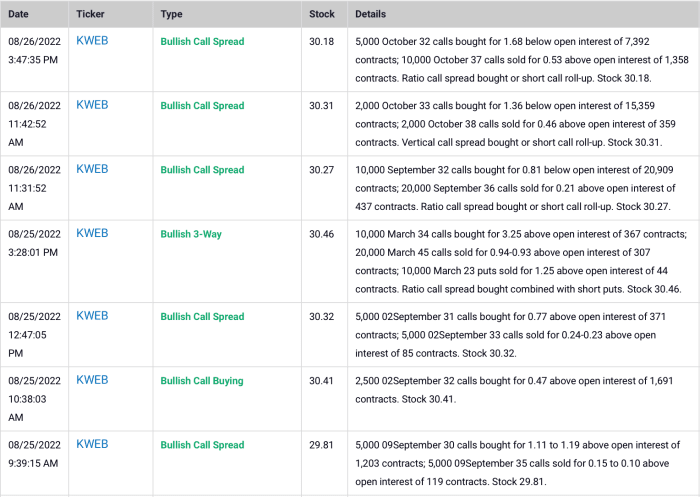Open KWEB ticker in Bullish 3-Way row
Image resolution: width=700 pixels, height=497 pixels.
click(92, 233)
